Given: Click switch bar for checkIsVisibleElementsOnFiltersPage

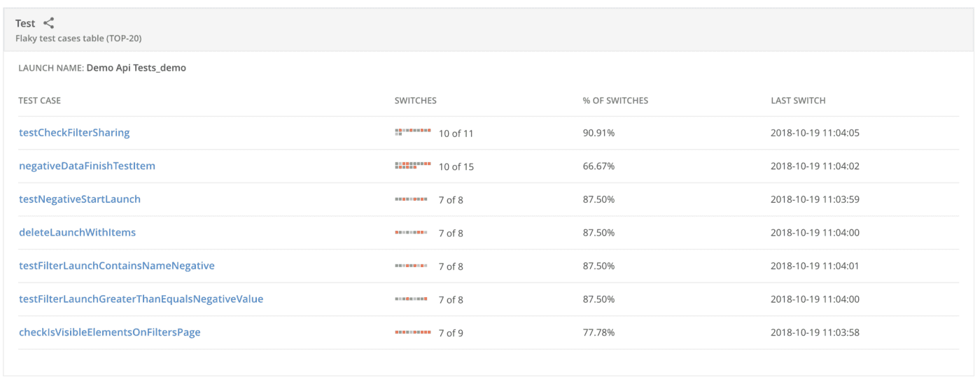Looking at the screenshot, I should (x=413, y=332).
